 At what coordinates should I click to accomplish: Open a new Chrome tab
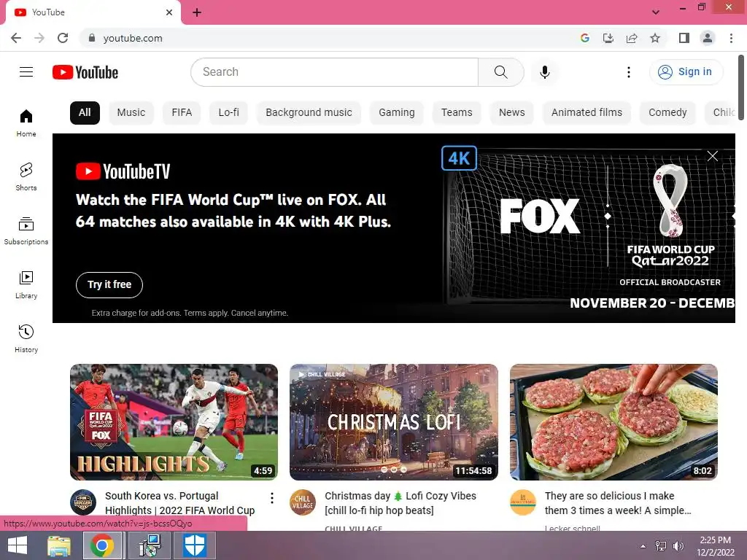pyautogui.click(x=197, y=12)
